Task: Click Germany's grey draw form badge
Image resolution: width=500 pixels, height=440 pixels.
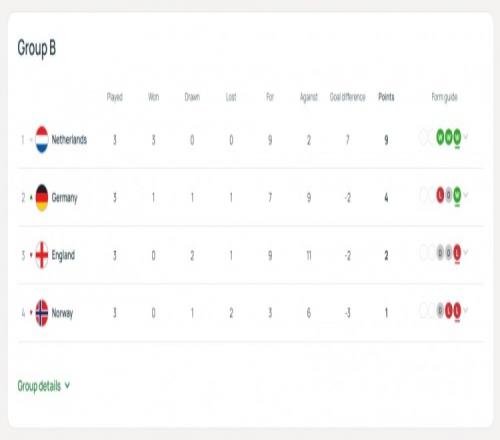Action: click(449, 195)
